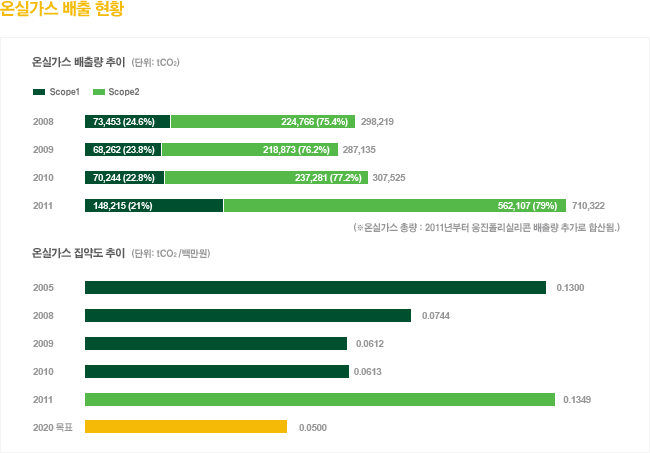This screenshot has width=650, height=453.
Task: Click the intensity value 0.1300
Action: [x=570, y=288]
